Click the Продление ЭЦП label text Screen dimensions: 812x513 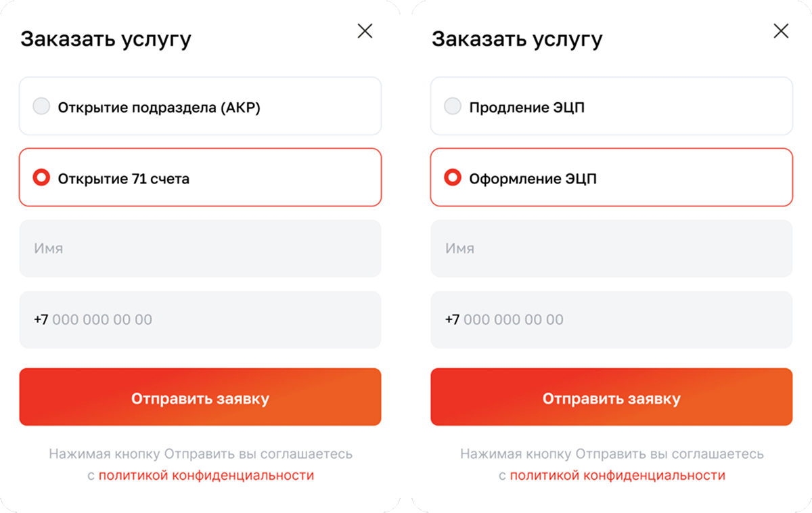(527, 107)
